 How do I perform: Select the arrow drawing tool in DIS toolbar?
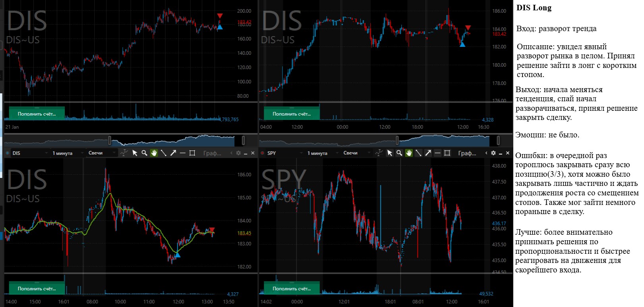173,153
